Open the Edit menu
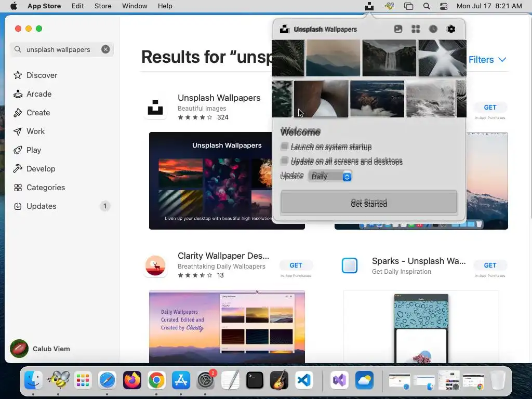The width and height of the screenshot is (532, 399). pos(78,6)
